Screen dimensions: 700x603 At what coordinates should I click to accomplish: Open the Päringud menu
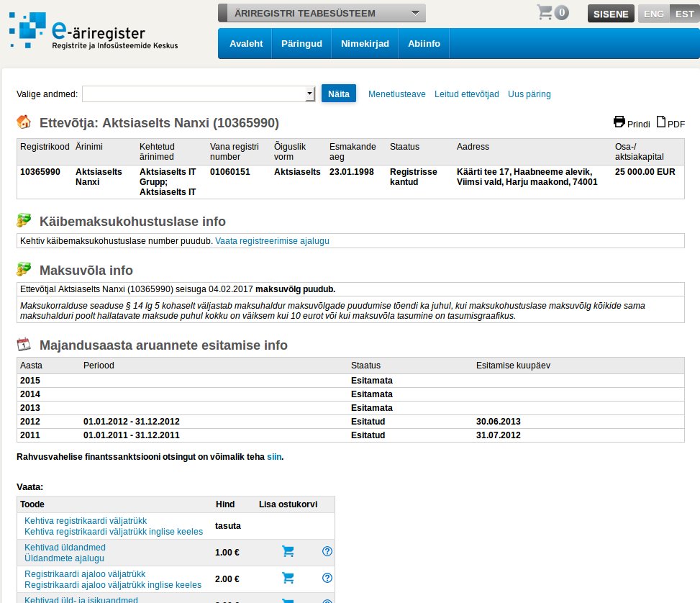(x=301, y=44)
